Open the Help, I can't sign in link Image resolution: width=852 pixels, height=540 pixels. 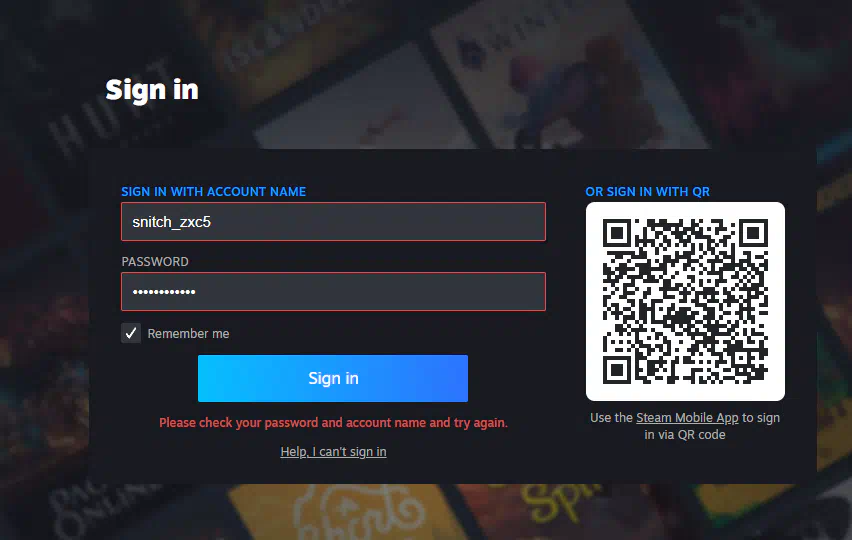(x=333, y=451)
